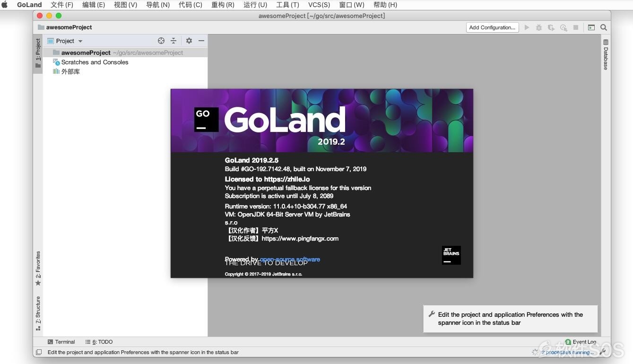Click spanner icon in status bar
Screen dimensions: 633x364
[603, 352]
